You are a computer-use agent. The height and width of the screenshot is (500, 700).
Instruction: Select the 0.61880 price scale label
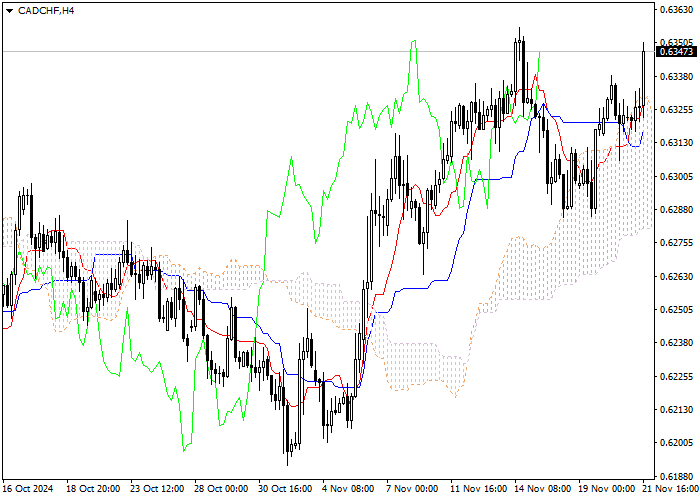[x=676, y=476]
